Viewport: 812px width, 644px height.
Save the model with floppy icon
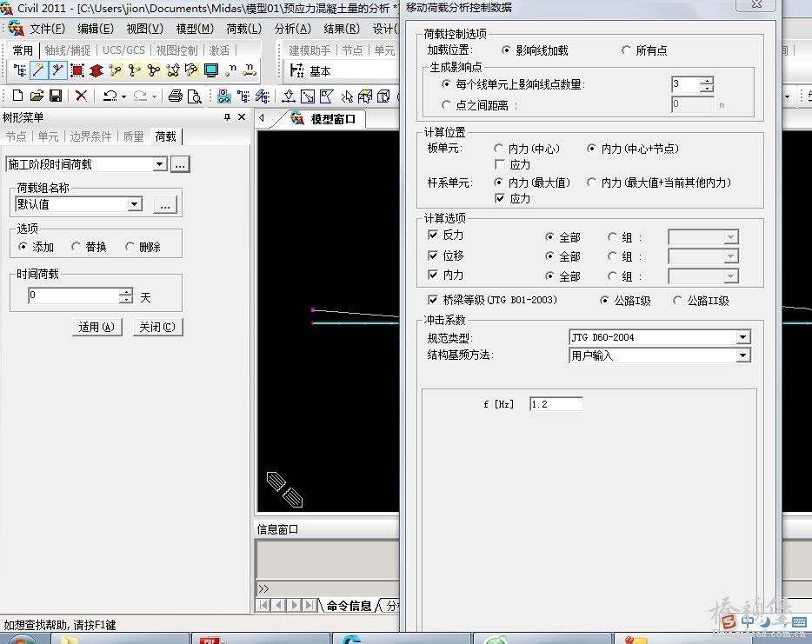pos(56,96)
